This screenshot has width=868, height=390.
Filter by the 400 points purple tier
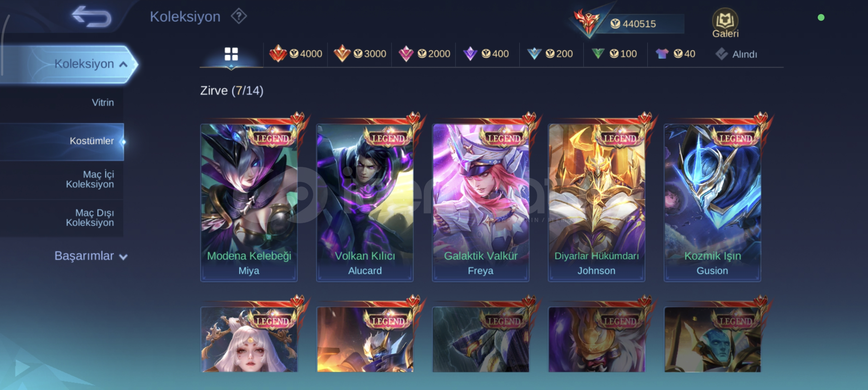click(x=486, y=54)
